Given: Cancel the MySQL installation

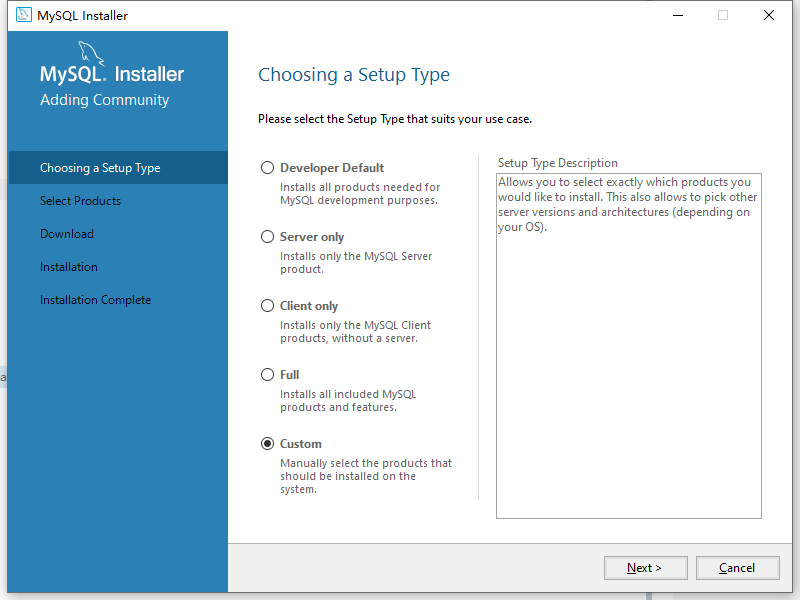Looking at the screenshot, I should pos(737,568).
